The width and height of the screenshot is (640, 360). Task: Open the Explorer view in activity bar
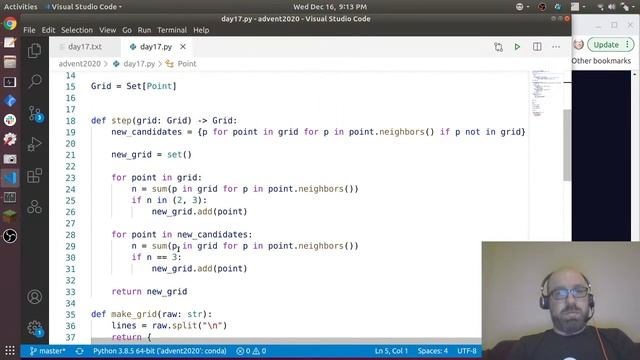point(35,51)
